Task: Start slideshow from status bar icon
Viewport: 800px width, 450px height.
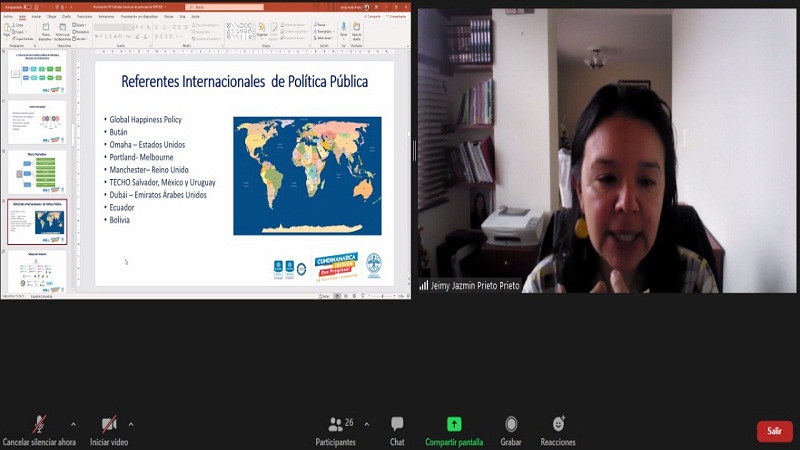Action: (x=363, y=296)
